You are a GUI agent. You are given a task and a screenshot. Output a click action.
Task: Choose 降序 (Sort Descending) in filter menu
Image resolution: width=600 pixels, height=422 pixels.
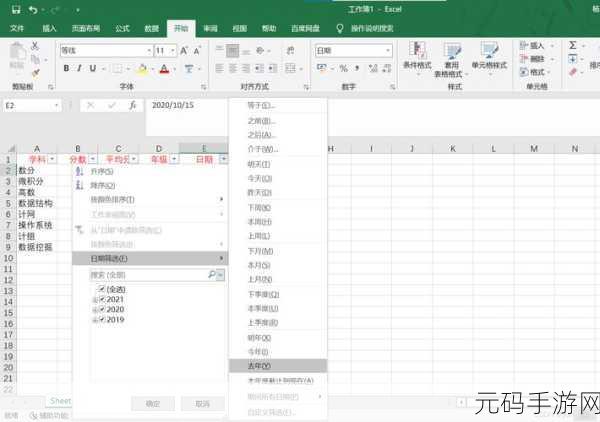tap(150, 186)
